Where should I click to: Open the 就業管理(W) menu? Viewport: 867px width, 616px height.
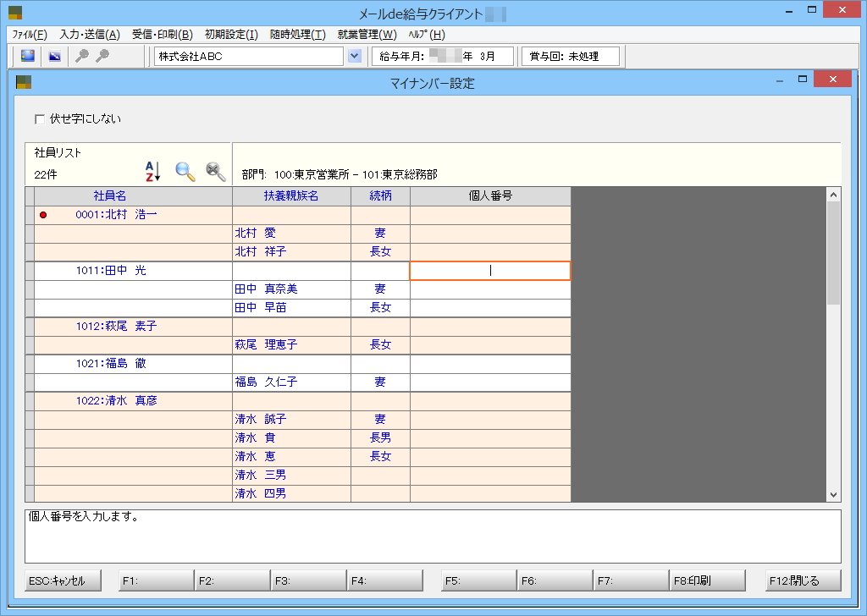tap(367, 34)
